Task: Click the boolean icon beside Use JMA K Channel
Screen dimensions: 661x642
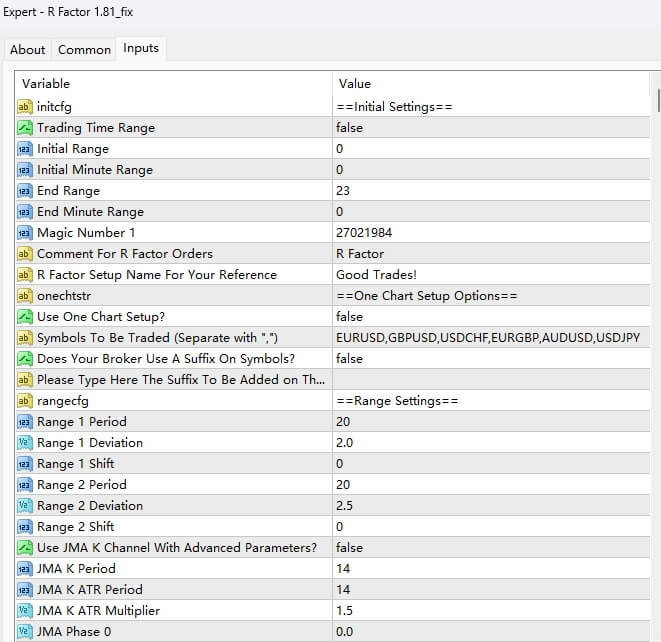Action: click(24, 548)
